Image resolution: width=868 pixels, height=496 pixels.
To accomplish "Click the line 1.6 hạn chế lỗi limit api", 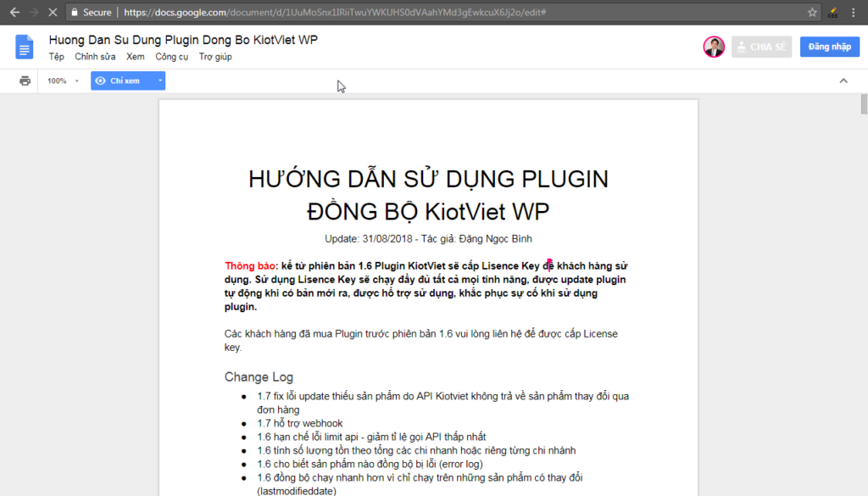I will click(371, 437).
